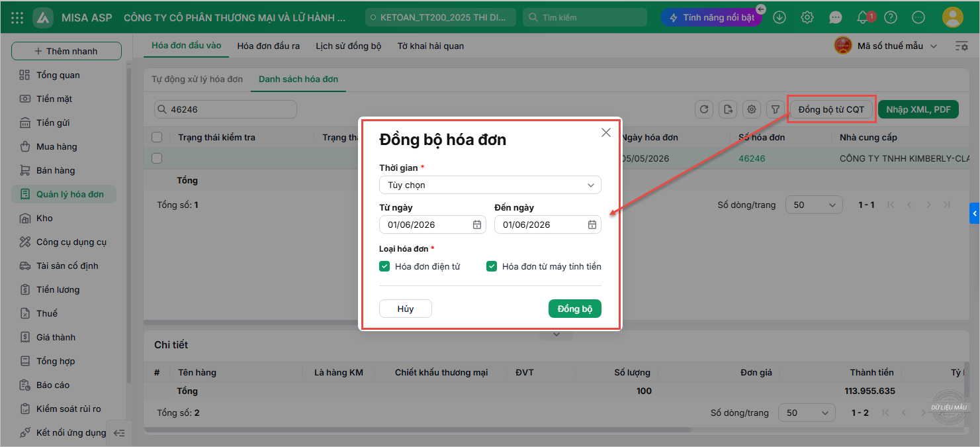Expand the Thời gian Tùy chọn dropdown
This screenshot has height=447, width=980.
490,185
